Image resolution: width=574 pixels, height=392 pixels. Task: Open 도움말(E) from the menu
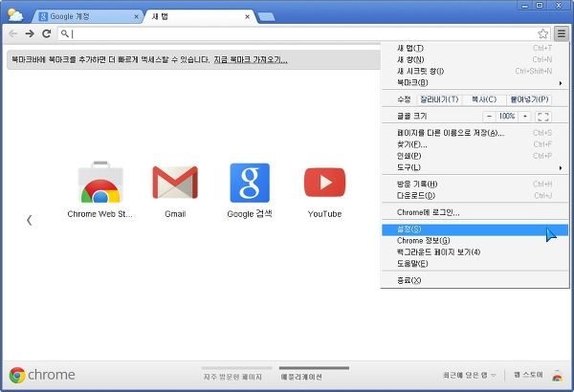475,264
